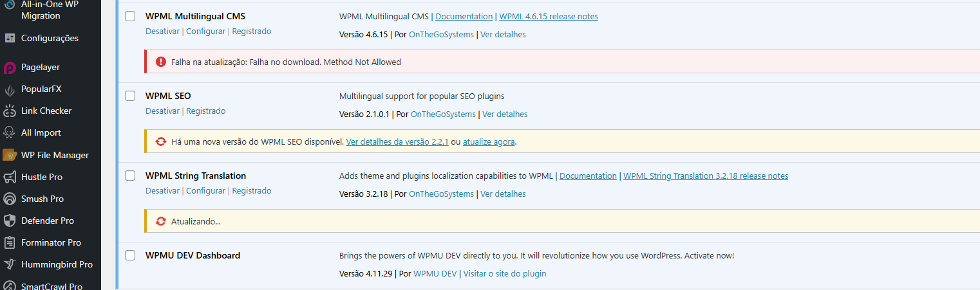Viewport: 980px width, 290px height.
Task: Click 'Versão 4.11.29' text
Action: pos(366,273)
